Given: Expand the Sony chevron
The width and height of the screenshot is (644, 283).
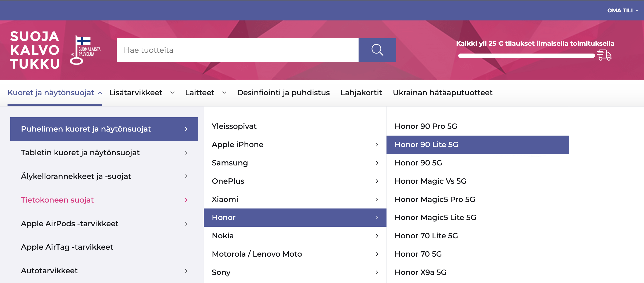Looking at the screenshot, I should [x=377, y=273].
